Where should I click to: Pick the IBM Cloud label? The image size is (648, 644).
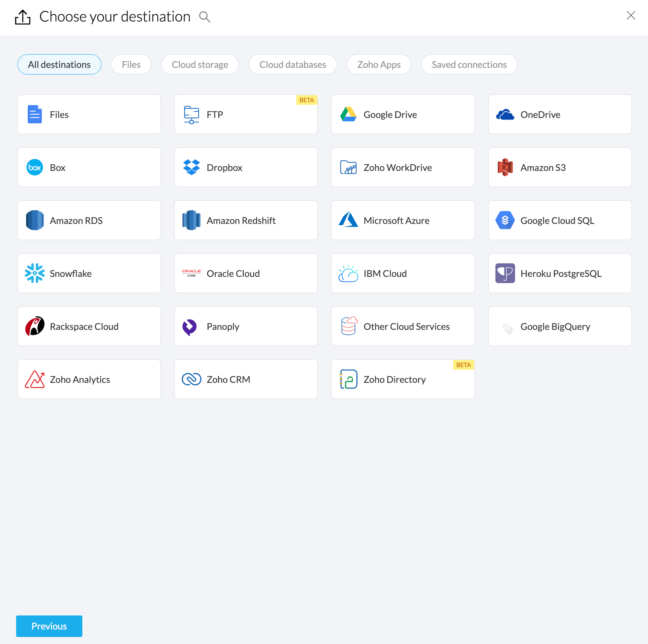coord(385,274)
